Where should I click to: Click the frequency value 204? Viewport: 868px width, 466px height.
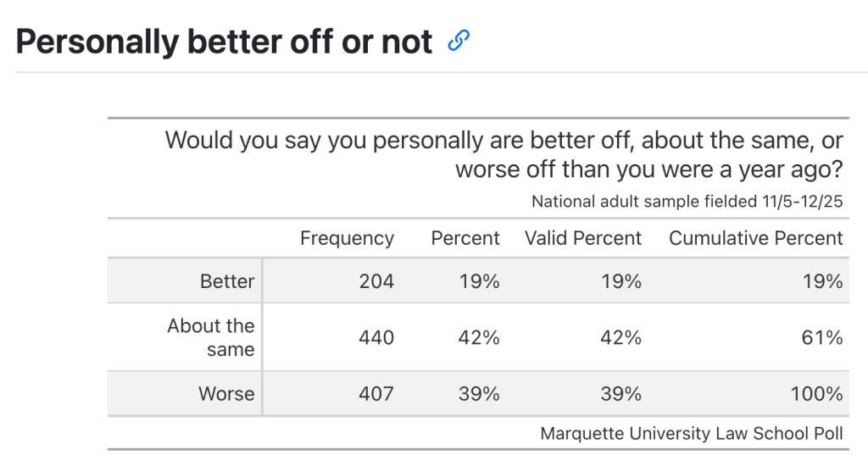[x=376, y=281]
